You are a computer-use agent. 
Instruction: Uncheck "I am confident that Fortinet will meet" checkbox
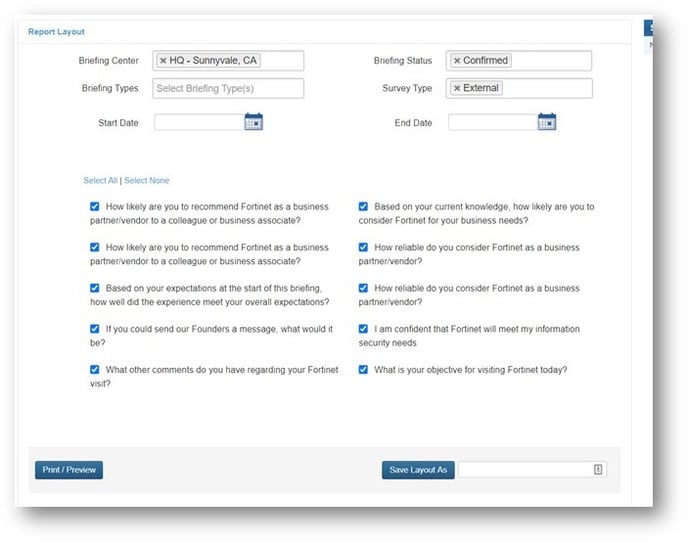click(x=364, y=328)
